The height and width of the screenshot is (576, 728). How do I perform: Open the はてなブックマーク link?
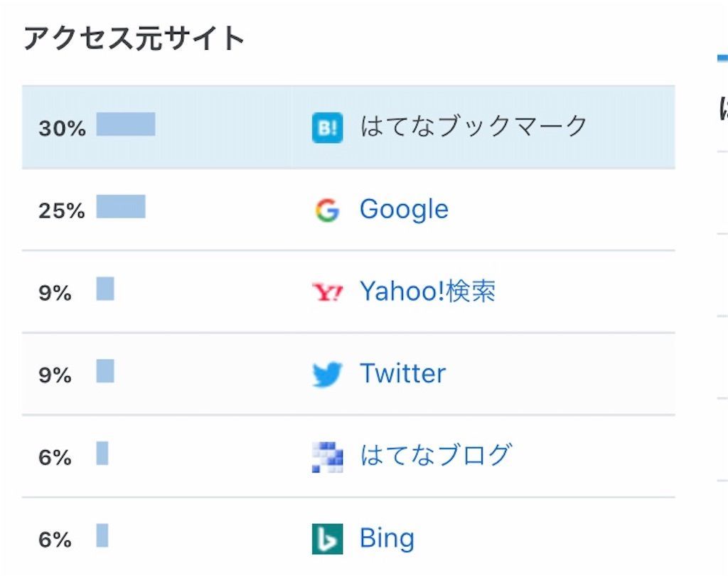[473, 127]
